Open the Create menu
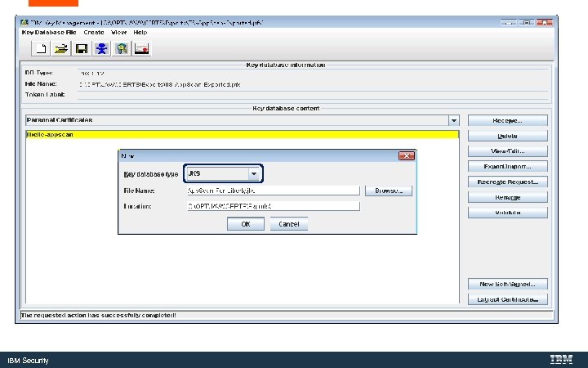 (x=94, y=32)
